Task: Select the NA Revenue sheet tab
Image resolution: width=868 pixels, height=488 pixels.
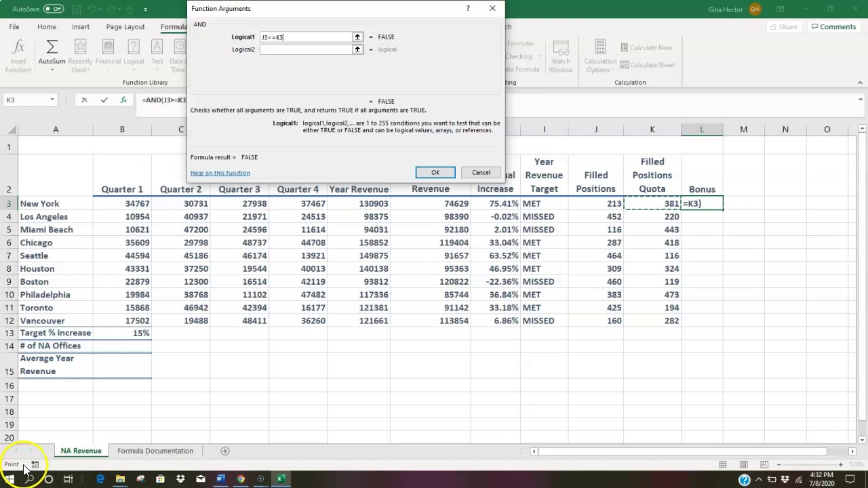Action: [81, 451]
